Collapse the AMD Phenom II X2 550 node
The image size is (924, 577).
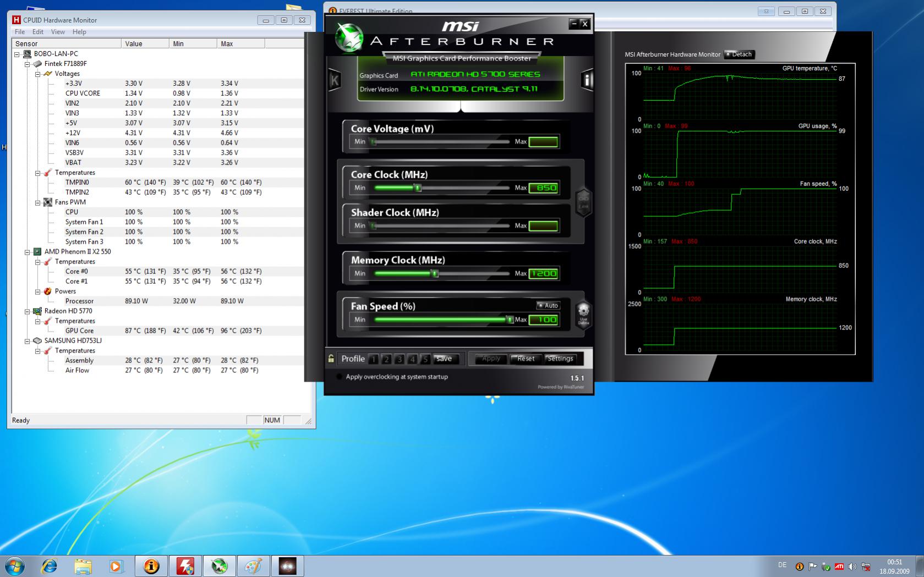click(x=28, y=252)
